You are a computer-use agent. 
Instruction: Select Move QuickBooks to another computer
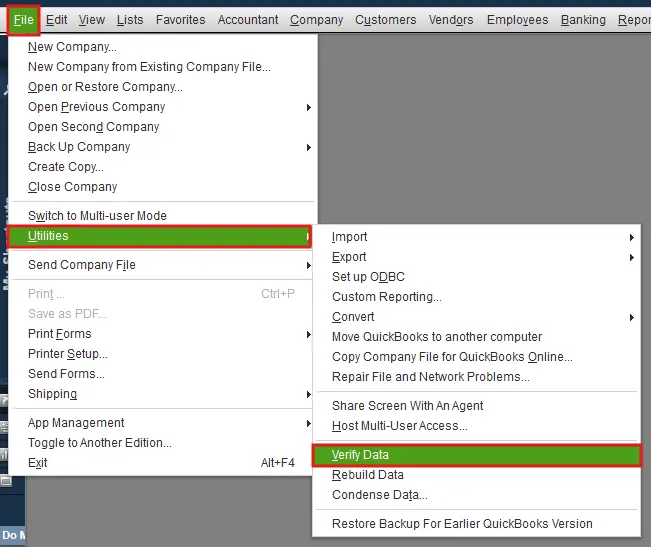pos(477,337)
